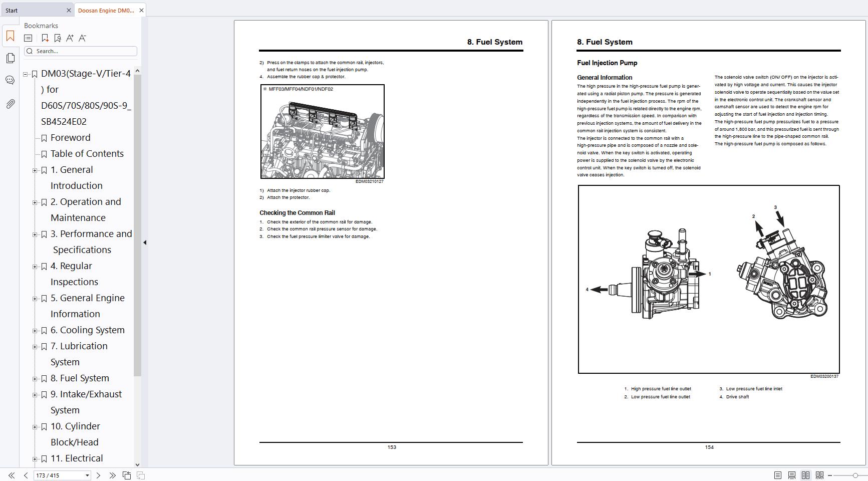The width and height of the screenshot is (868, 481).
Task: Click page number 154 footer
Action: [709, 447]
